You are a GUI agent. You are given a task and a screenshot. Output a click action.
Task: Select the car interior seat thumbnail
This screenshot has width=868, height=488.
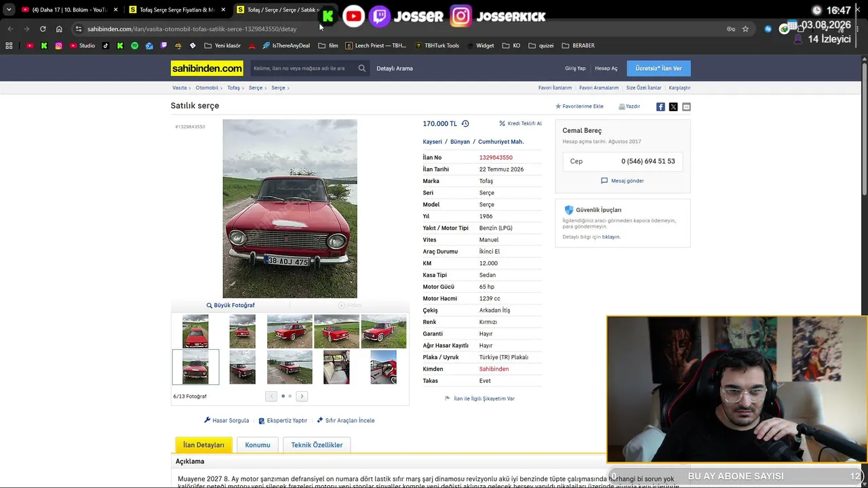click(x=336, y=367)
